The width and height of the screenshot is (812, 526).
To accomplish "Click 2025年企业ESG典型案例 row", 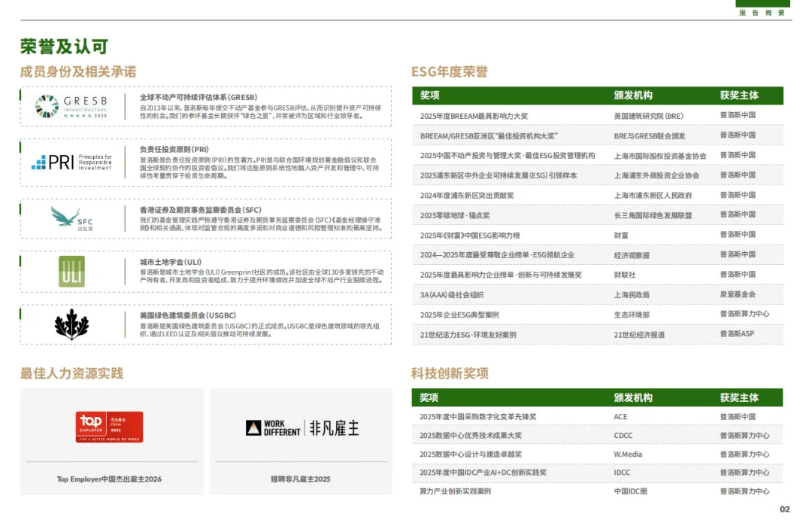I will (598, 315).
